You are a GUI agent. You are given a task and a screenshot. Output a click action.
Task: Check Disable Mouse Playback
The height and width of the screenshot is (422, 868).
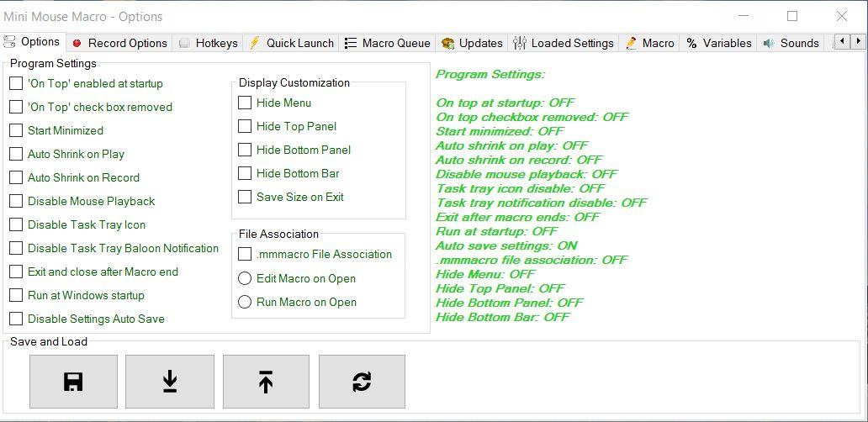(16, 201)
